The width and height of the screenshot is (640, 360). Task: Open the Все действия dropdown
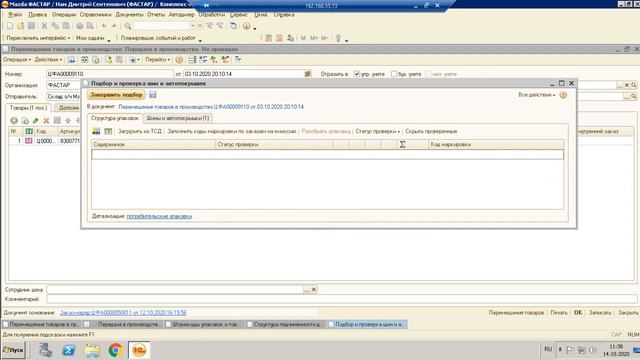click(x=536, y=95)
